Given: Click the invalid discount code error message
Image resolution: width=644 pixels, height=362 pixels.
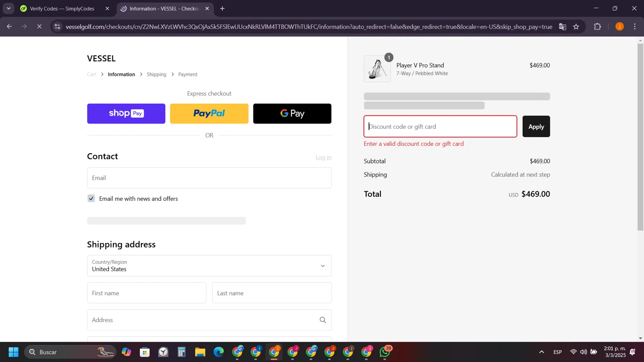Looking at the screenshot, I should [414, 144].
